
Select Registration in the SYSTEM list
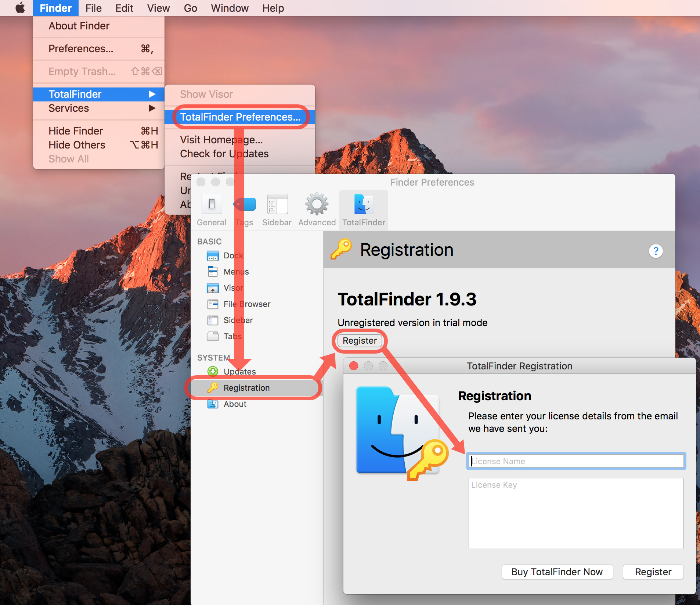tap(257, 388)
